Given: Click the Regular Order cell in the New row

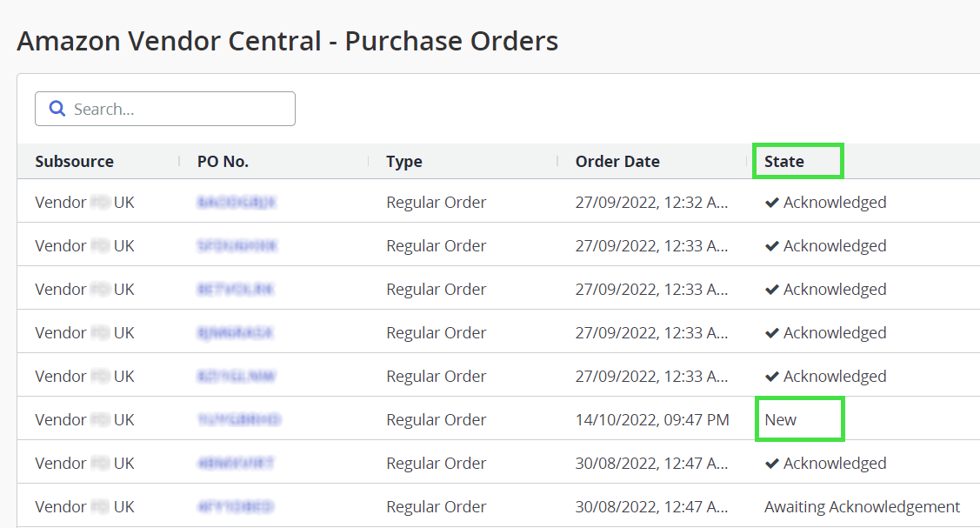Looking at the screenshot, I should [436, 420].
